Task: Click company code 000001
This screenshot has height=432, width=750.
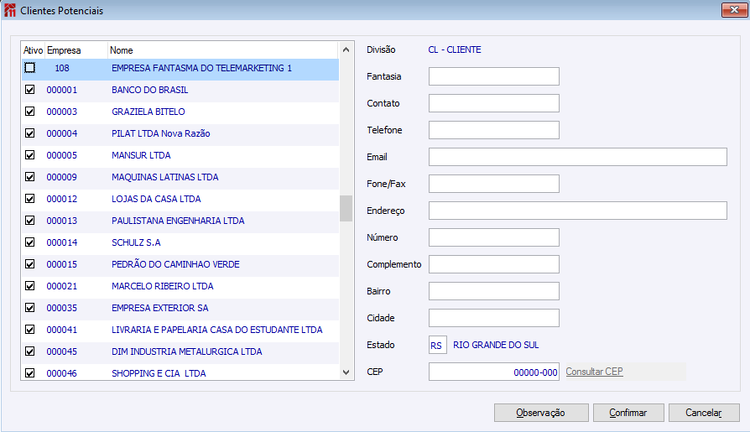Action: (62, 90)
